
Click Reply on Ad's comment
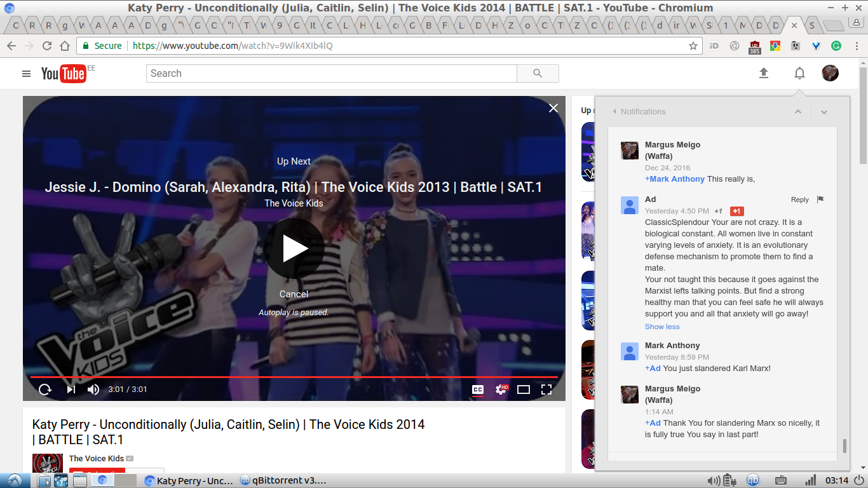pyautogui.click(x=800, y=200)
